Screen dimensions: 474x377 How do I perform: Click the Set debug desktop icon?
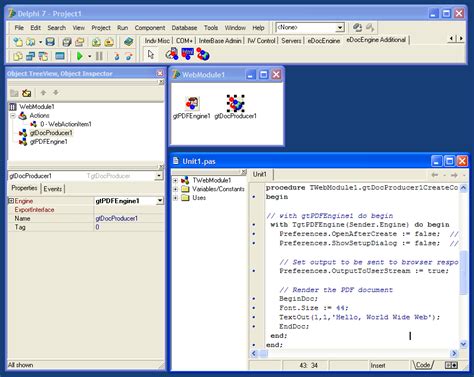click(370, 27)
